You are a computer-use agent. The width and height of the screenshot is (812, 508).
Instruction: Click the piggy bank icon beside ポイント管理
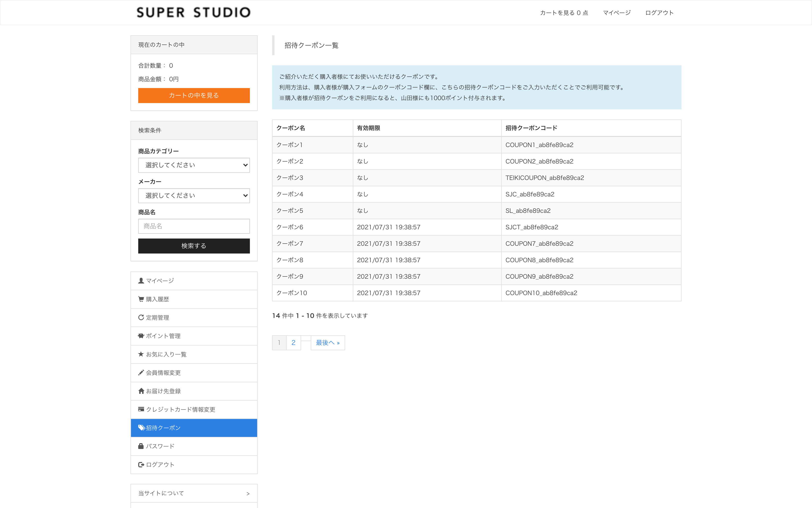pyautogui.click(x=141, y=336)
